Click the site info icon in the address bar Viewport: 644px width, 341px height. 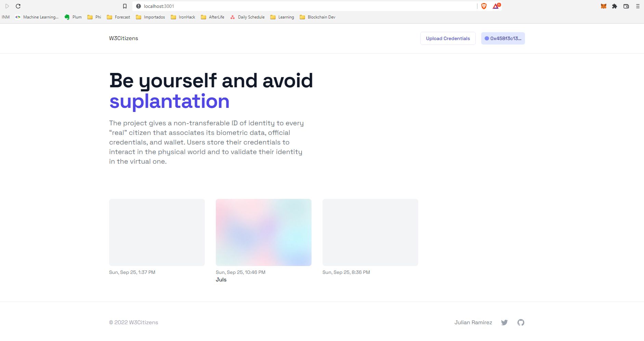point(139,6)
